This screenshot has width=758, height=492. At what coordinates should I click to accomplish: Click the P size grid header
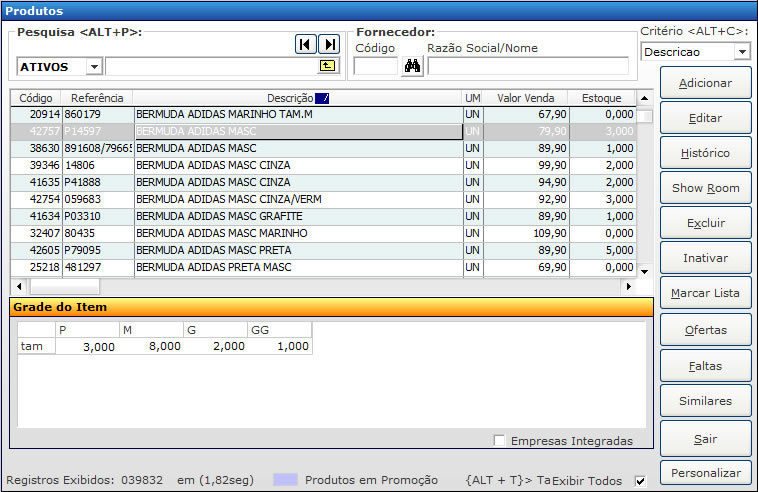tap(87, 330)
